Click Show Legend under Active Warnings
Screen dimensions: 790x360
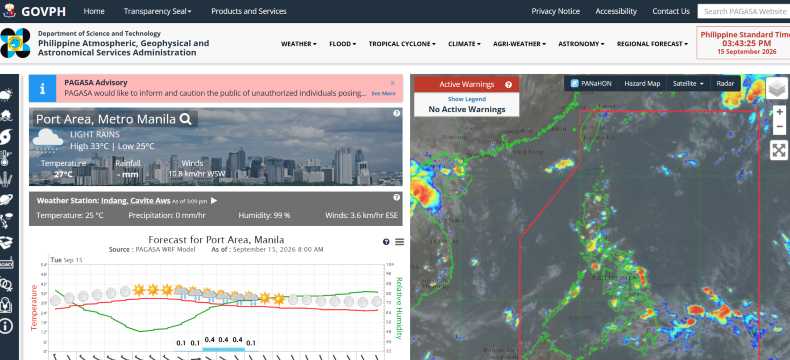tap(467, 99)
